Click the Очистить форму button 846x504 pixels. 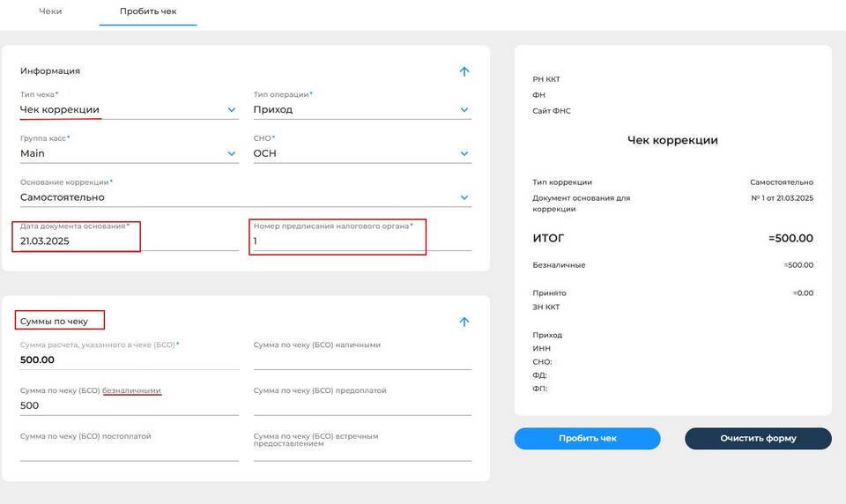point(757,438)
